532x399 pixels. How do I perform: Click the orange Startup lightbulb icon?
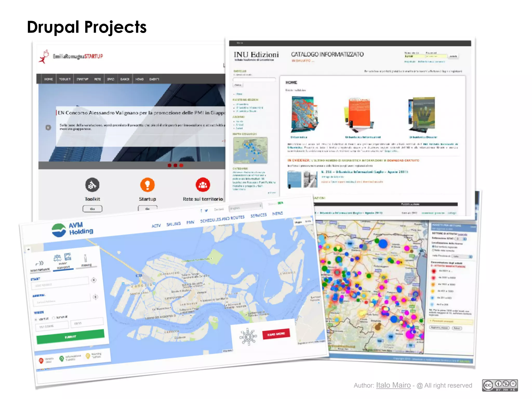pyautogui.click(x=147, y=185)
